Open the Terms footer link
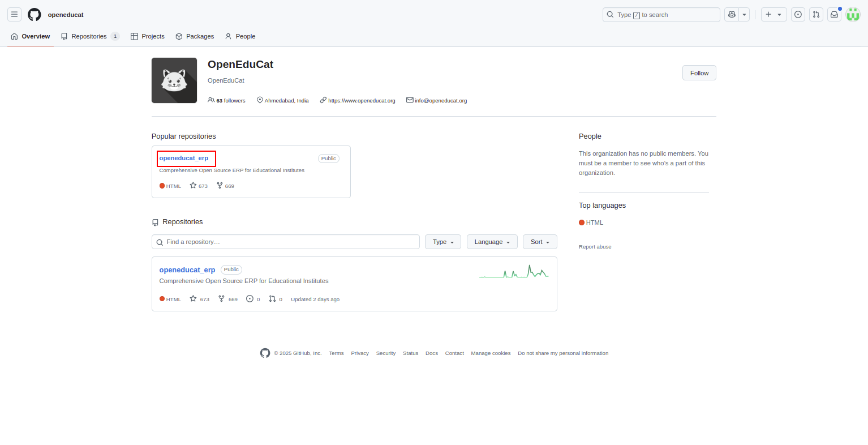Screen dimensions: 868x445 pyautogui.click(x=336, y=353)
